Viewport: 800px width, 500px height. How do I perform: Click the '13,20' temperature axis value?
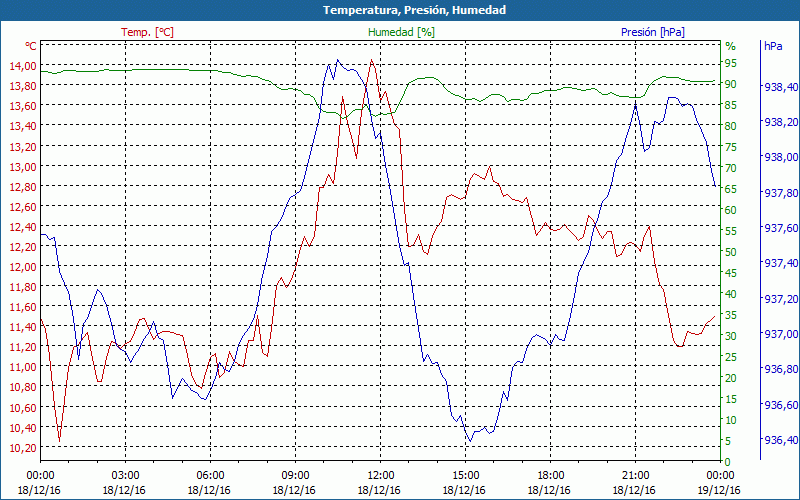(22, 146)
